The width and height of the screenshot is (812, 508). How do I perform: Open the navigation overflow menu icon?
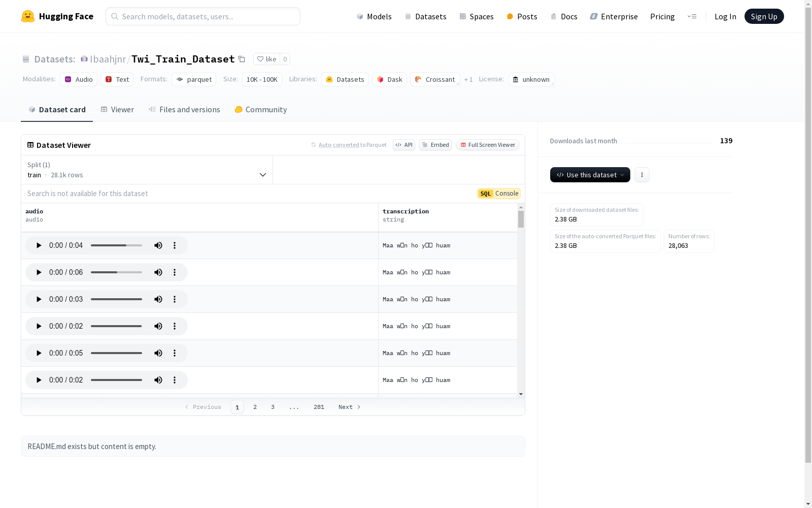[692, 16]
